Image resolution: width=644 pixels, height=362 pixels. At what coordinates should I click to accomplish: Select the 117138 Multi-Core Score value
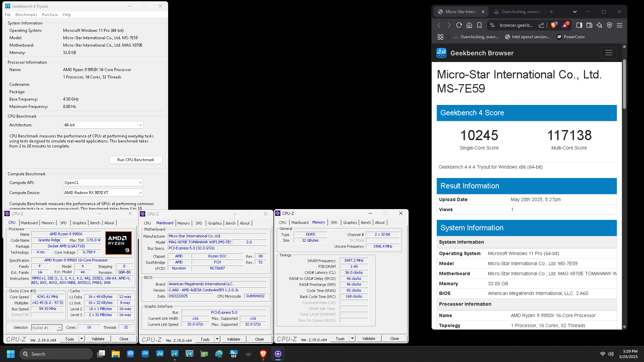569,135
